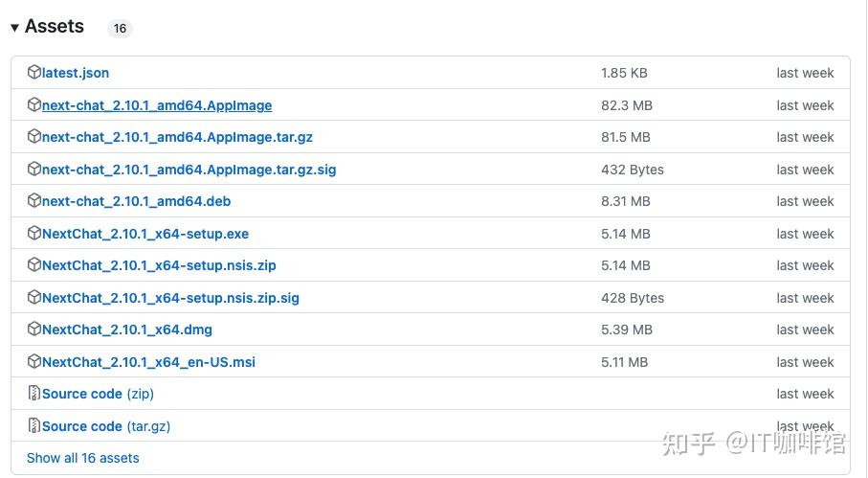Download Source code (tar.gz)
Image resolution: width=868 pixels, height=478 pixels.
[x=105, y=426]
